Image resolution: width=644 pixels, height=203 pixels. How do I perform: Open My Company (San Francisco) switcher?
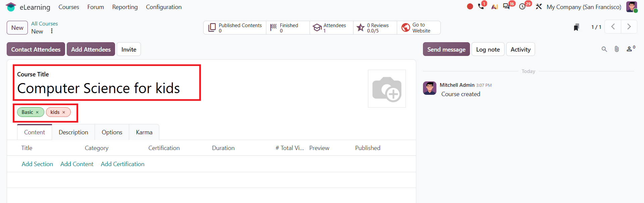pos(584,7)
